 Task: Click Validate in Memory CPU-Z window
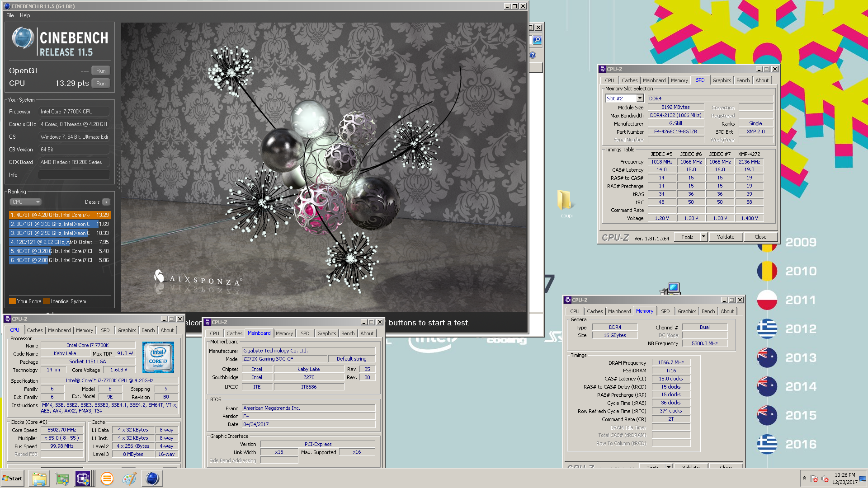[690, 467]
